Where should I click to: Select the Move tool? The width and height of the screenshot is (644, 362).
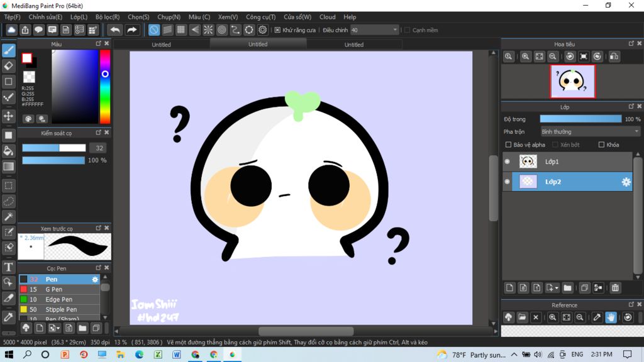(9, 116)
